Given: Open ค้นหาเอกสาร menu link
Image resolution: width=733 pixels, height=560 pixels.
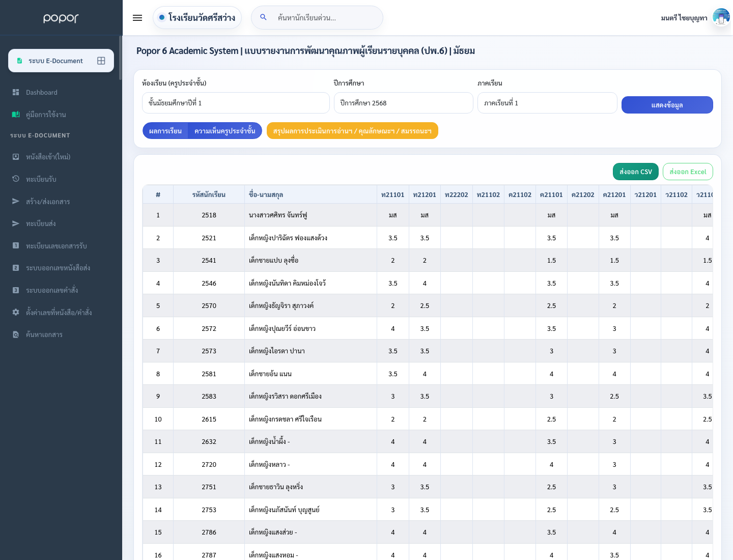Looking at the screenshot, I should coord(61,334).
